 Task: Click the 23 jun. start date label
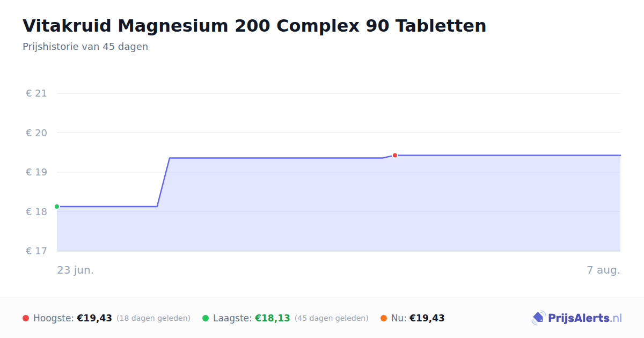click(76, 270)
